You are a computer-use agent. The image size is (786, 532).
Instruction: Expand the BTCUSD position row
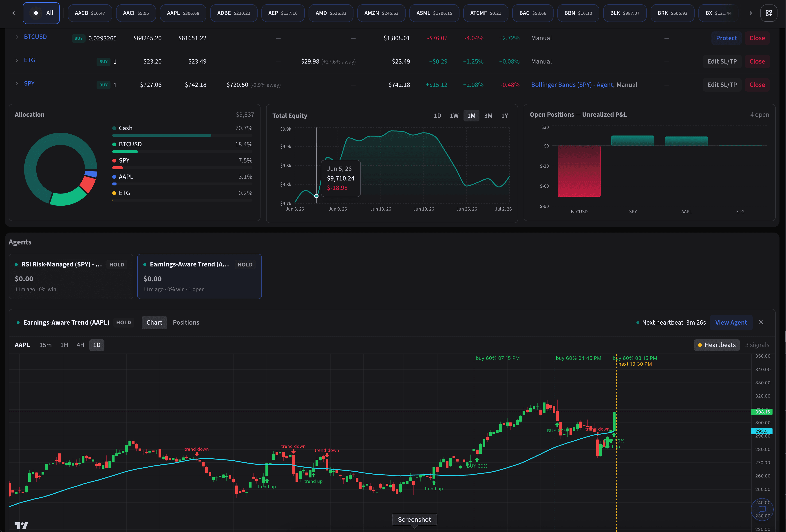coord(17,37)
